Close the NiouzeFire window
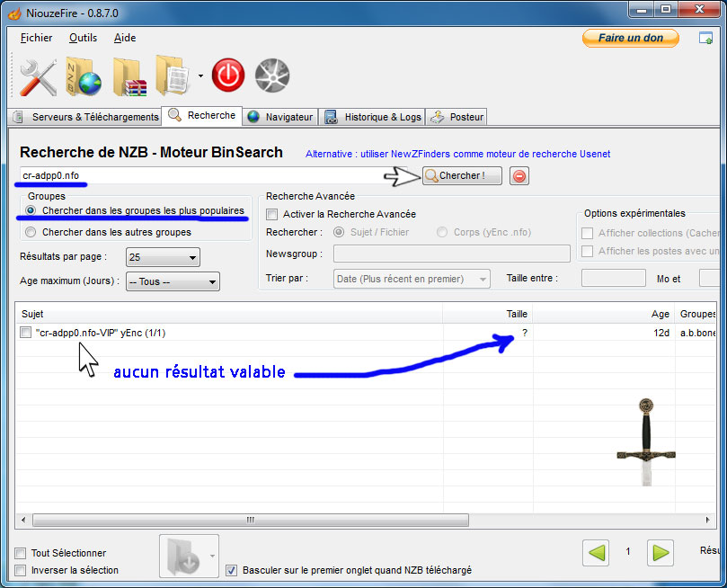The width and height of the screenshot is (727, 588). (699, 9)
